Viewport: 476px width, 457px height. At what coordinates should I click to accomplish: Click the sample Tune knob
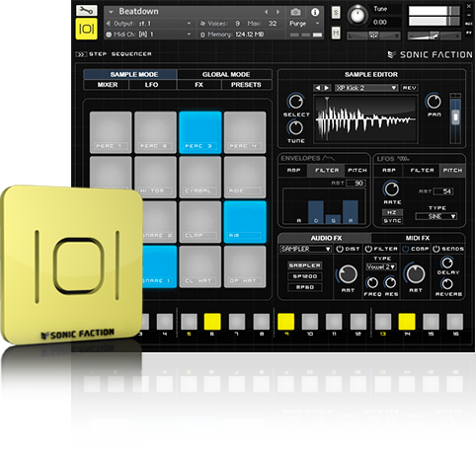pos(295,127)
